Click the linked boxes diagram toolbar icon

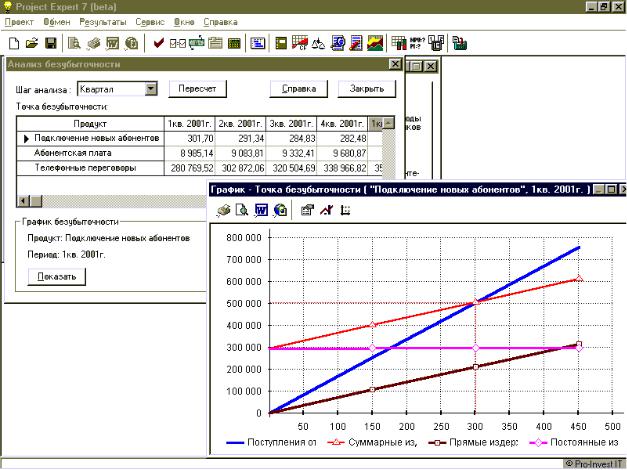pos(436,43)
